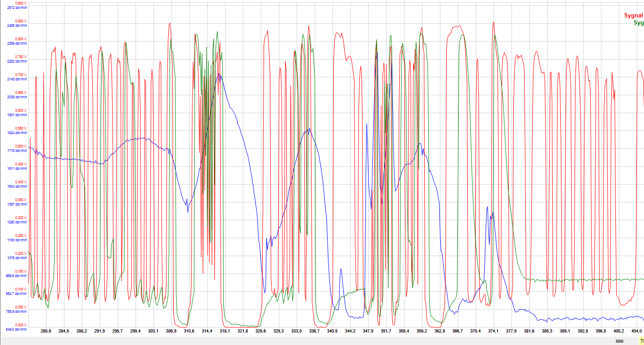644x345 pixels.
Task: Click the 381,6 time axis tick
Action: [529, 331]
